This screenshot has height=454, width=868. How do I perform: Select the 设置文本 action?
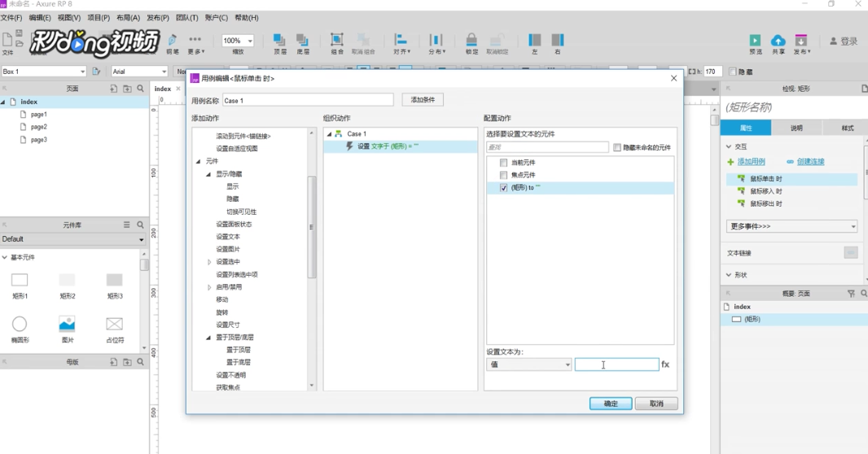[228, 237]
